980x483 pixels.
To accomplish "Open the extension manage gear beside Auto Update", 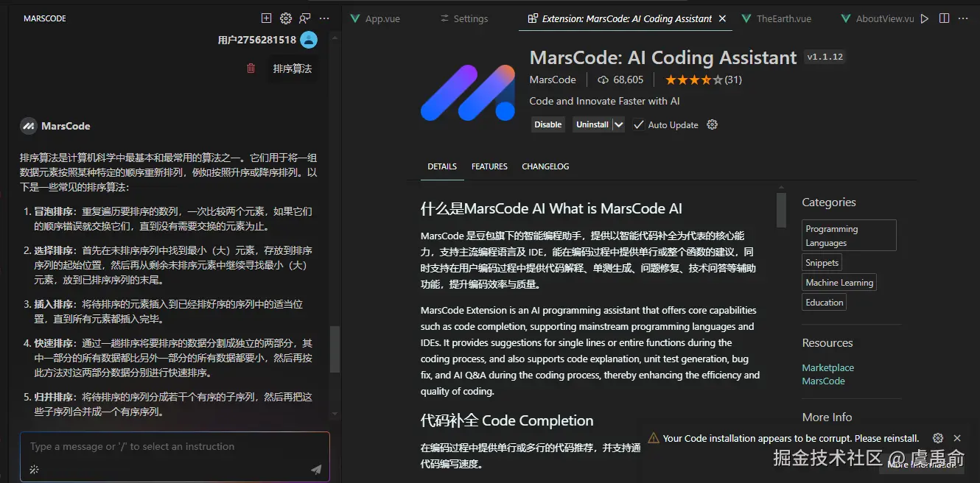I will (712, 124).
